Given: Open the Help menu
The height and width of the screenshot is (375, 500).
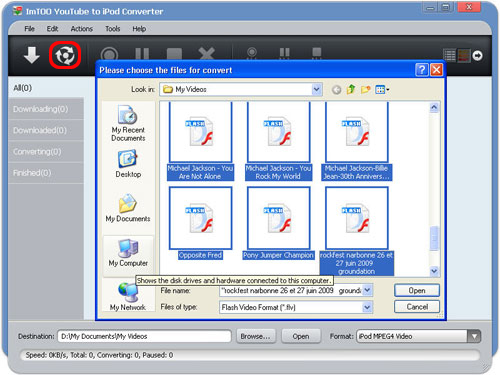Looking at the screenshot, I should pyautogui.click(x=139, y=29).
